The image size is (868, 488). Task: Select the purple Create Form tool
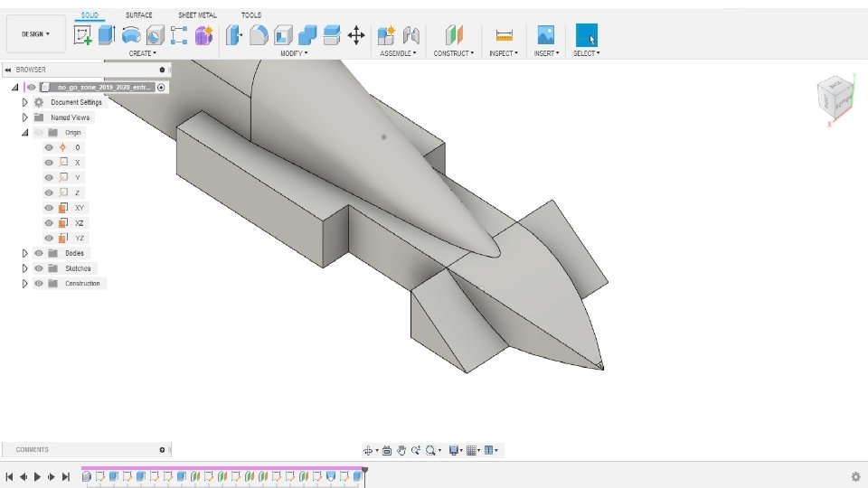tap(203, 35)
